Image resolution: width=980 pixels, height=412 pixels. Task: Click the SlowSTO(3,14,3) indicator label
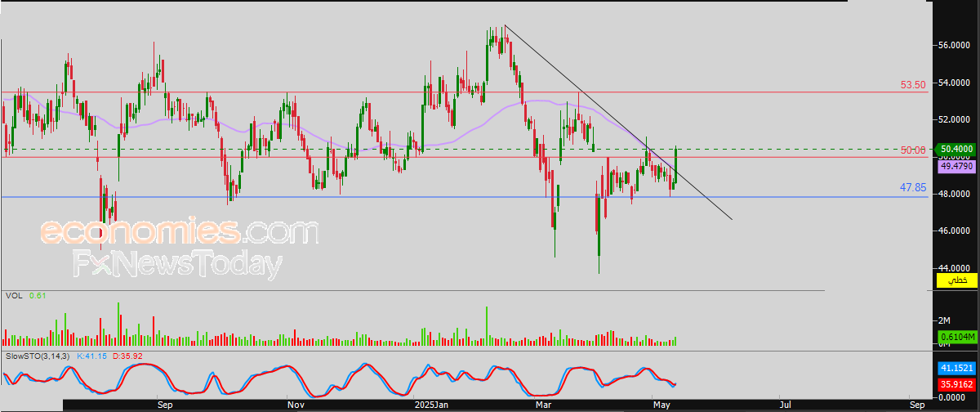click(38, 356)
